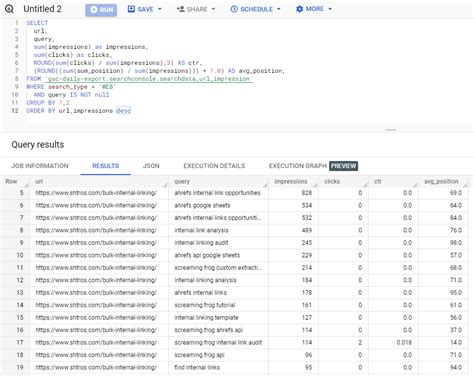This screenshot has height=376, width=474.
Task: Open the Save dropdown arrow
Action: coord(160,9)
